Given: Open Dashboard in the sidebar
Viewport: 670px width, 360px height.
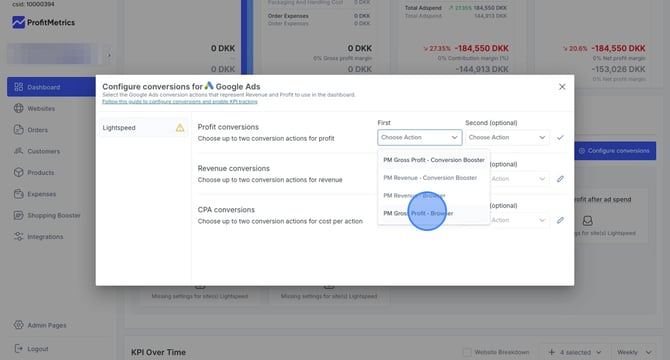Looking at the screenshot, I should [51, 87].
